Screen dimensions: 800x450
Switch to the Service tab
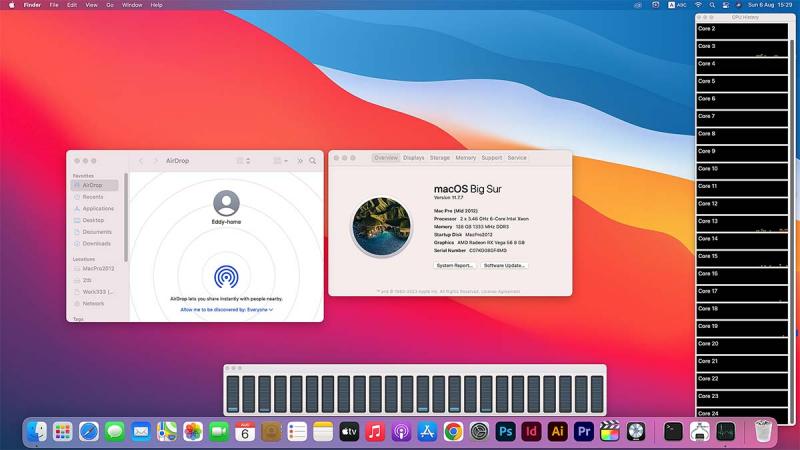coord(517,158)
